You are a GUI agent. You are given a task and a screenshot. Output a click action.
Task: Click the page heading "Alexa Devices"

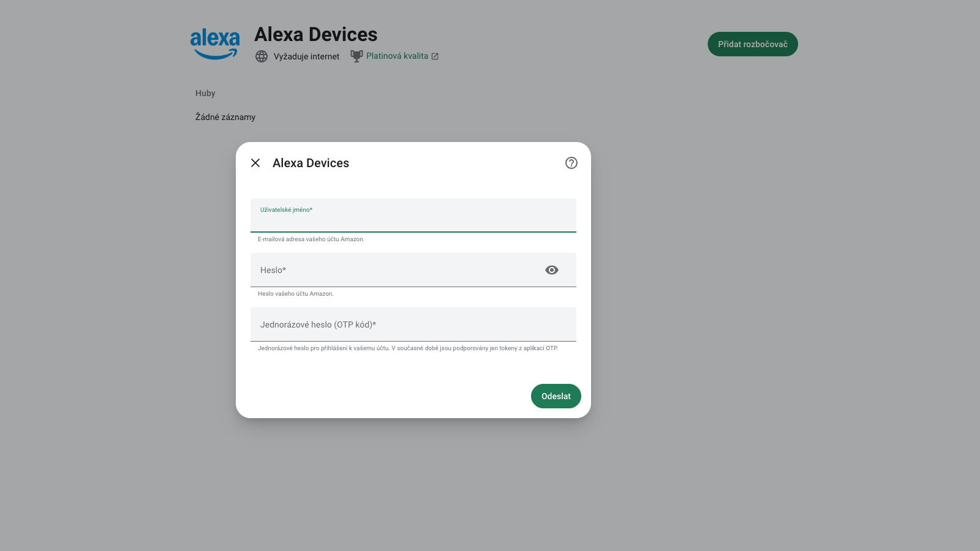(316, 34)
